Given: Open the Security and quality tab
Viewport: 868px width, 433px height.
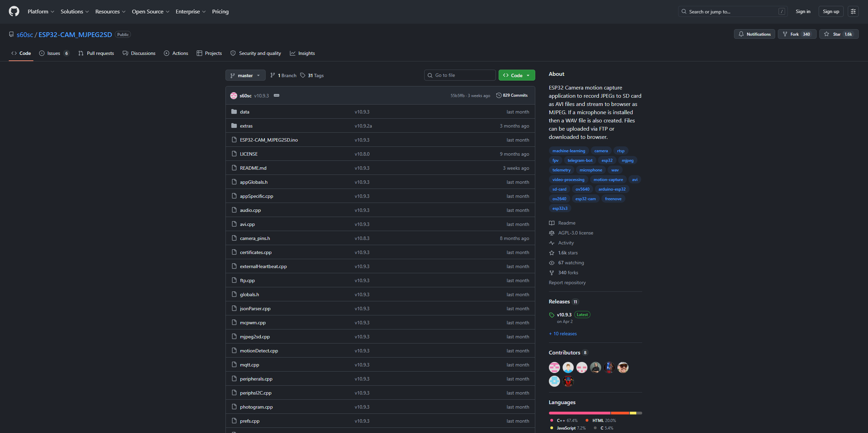Looking at the screenshot, I should coord(256,53).
